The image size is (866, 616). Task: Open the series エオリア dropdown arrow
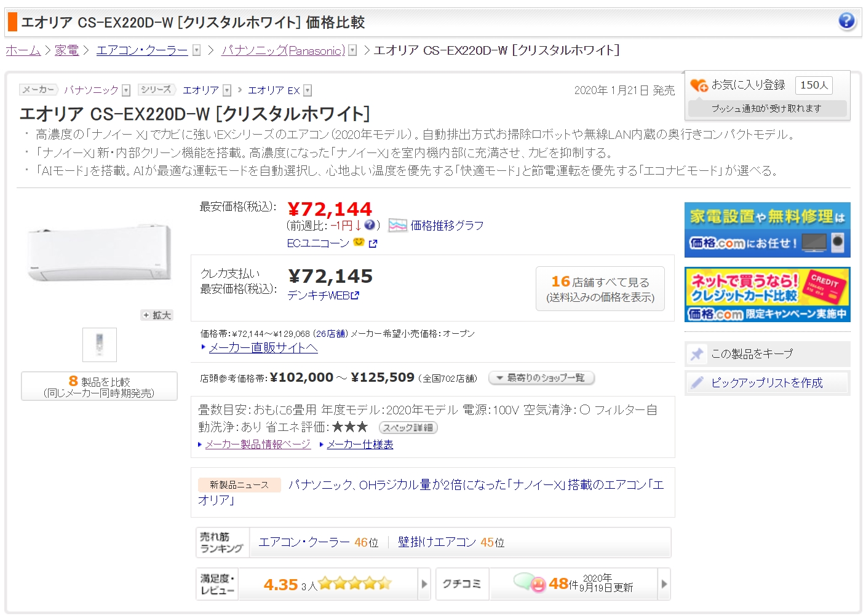(x=227, y=90)
